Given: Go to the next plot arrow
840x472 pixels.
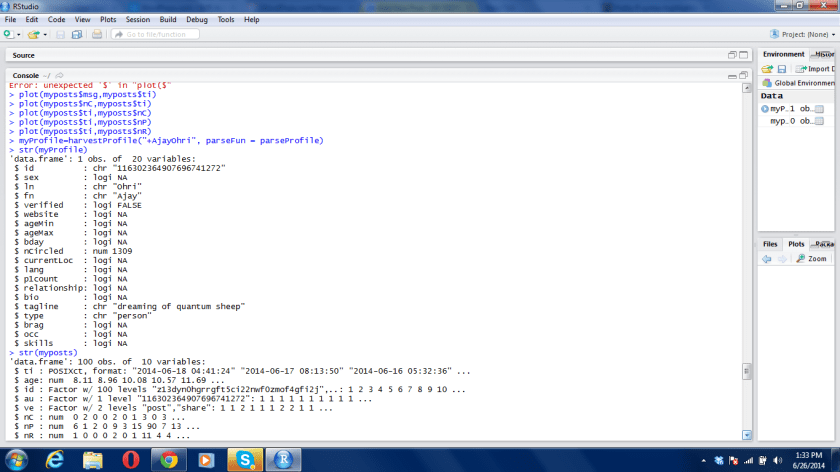Looking at the screenshot, I should [x=782, y=259].
